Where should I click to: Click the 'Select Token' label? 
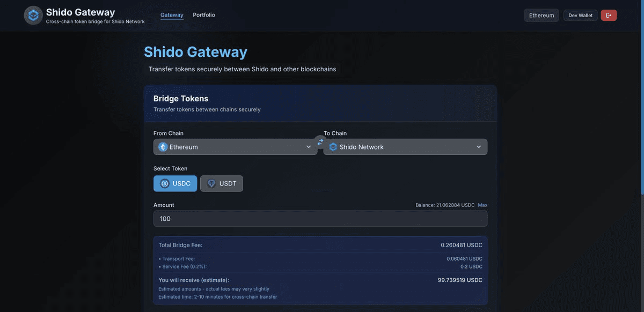point(171,168)
